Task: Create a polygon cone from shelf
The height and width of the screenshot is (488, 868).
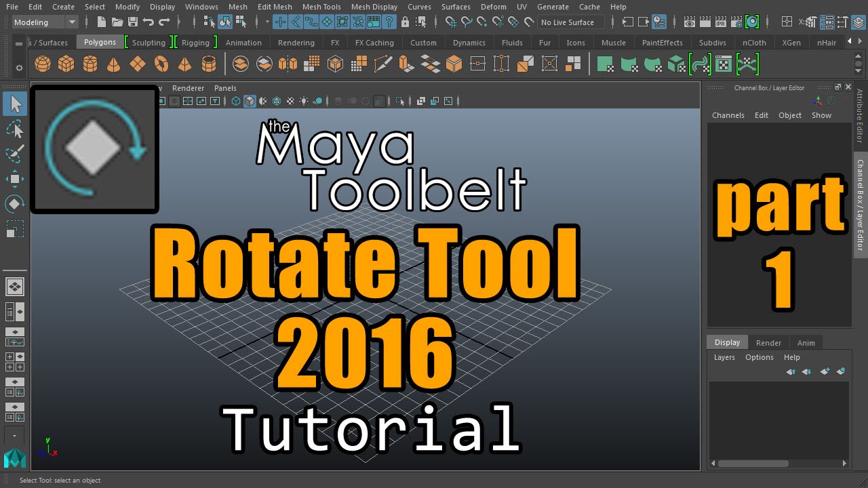Action: (x=114, y=64)
